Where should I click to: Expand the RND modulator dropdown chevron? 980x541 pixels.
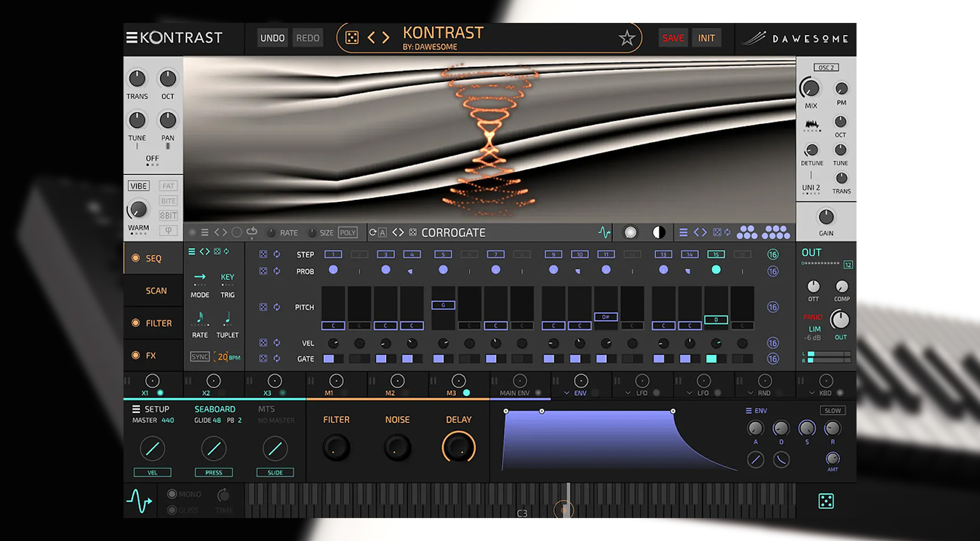pos(750,393)
